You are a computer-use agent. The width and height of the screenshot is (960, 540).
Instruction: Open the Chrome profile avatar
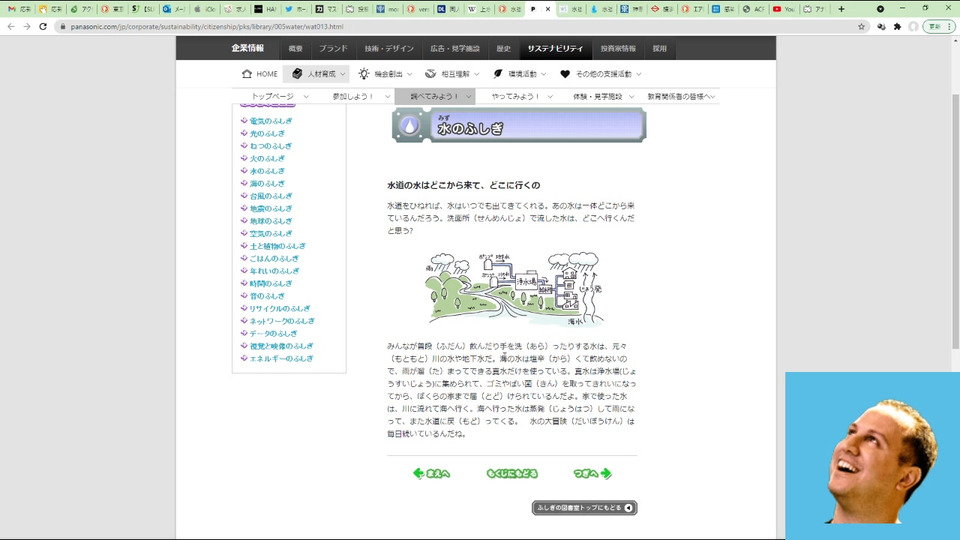coord(913,26)
